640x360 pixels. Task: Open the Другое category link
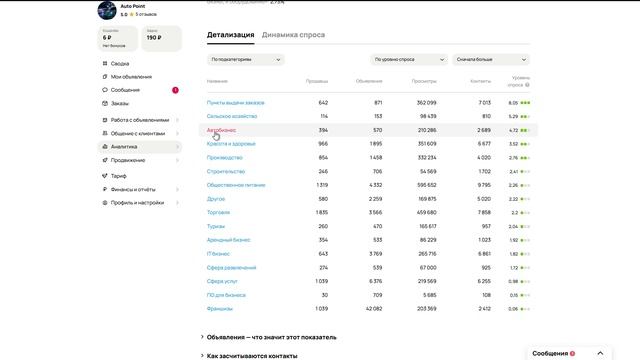pos(216,199)
